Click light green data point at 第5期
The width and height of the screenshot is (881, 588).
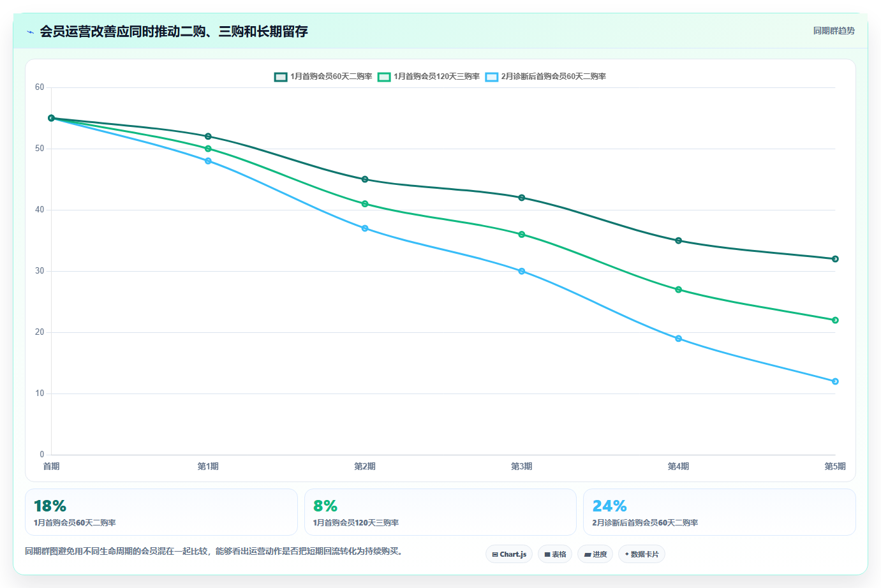click(835, 320)
